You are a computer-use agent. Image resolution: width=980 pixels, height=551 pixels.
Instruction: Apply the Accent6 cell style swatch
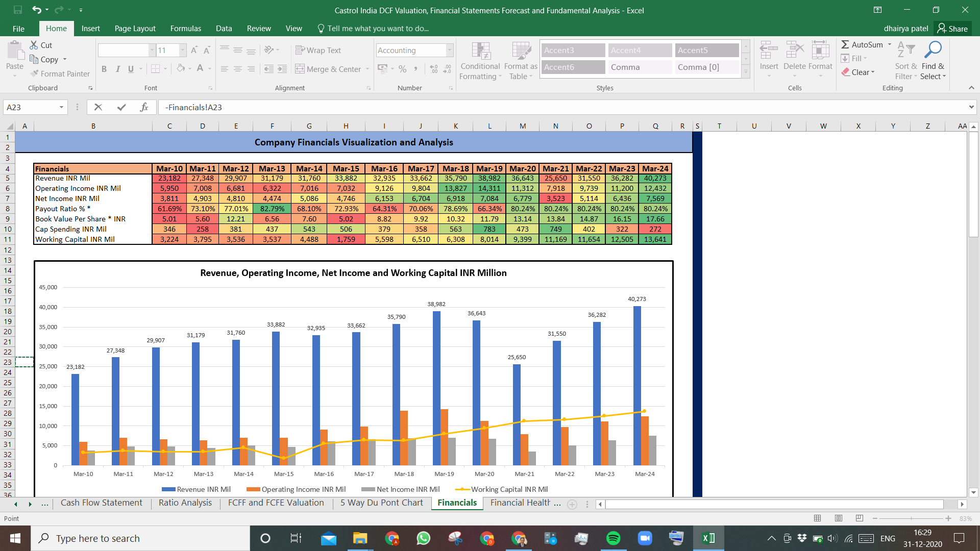(573, 67)
